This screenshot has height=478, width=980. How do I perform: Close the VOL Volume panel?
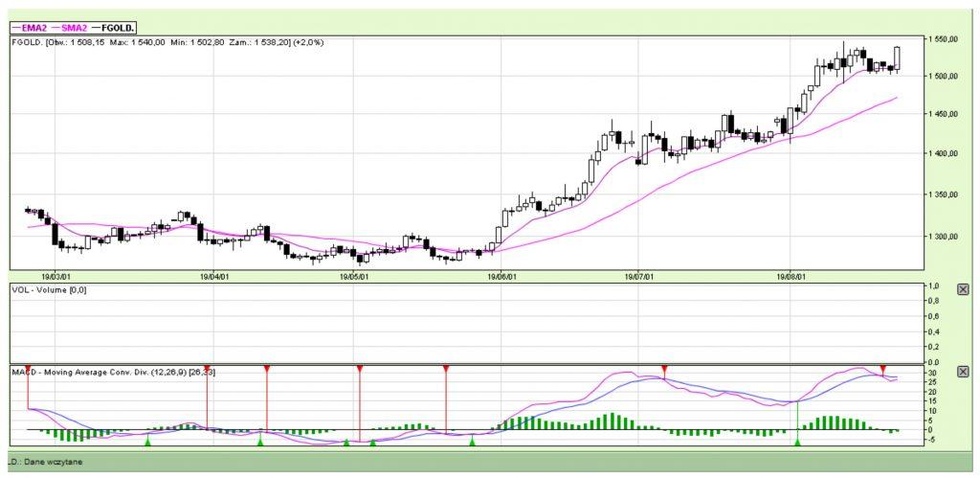tap(963, 288)
